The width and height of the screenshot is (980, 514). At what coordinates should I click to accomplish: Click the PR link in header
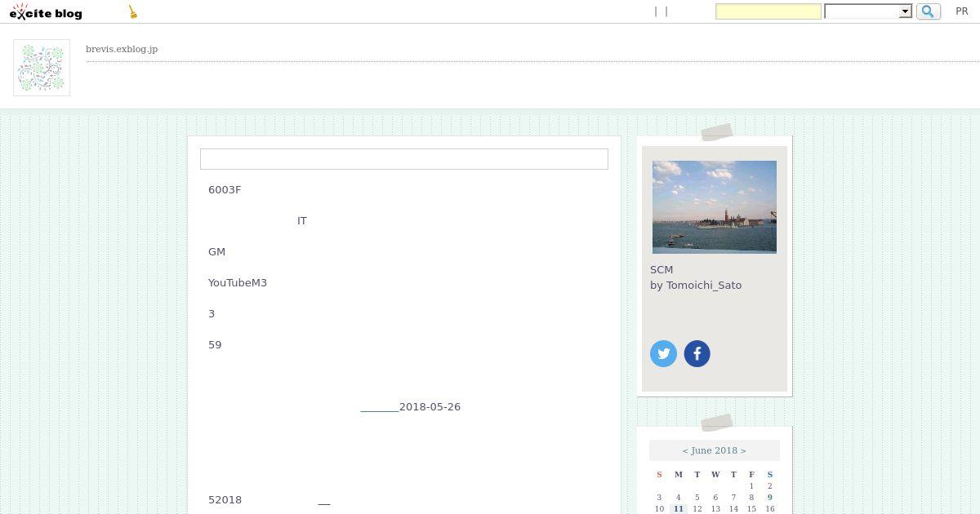click(x=962, y=11)
